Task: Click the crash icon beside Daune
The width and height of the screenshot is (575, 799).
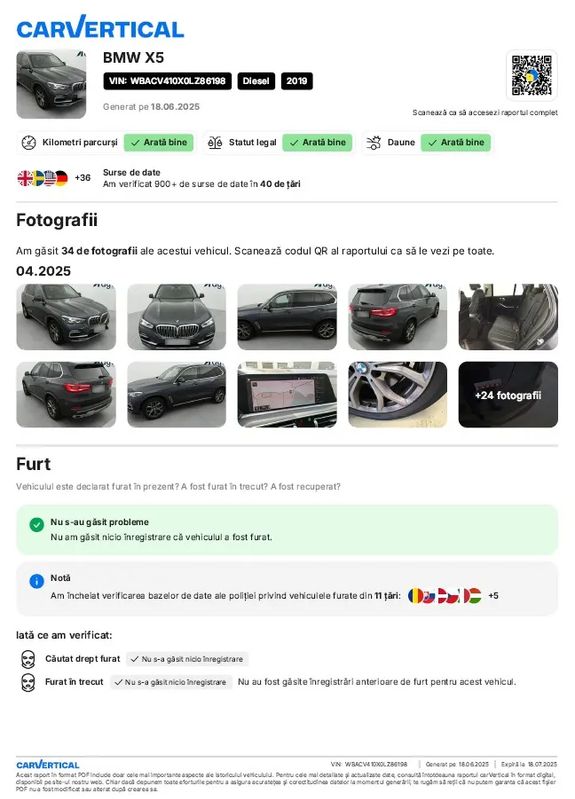Action: click(x=374, y=143)
